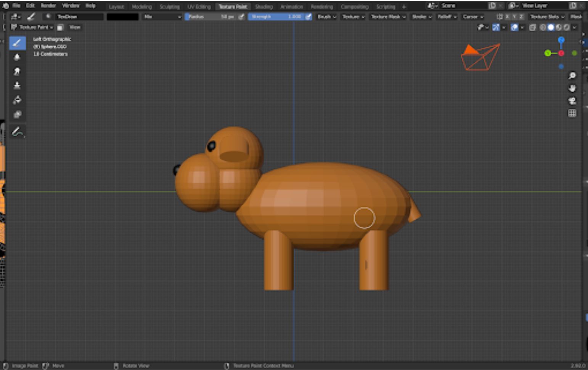This screenshot has height=370, width=588.
Task: Click the View button in header
Action: 75,27
